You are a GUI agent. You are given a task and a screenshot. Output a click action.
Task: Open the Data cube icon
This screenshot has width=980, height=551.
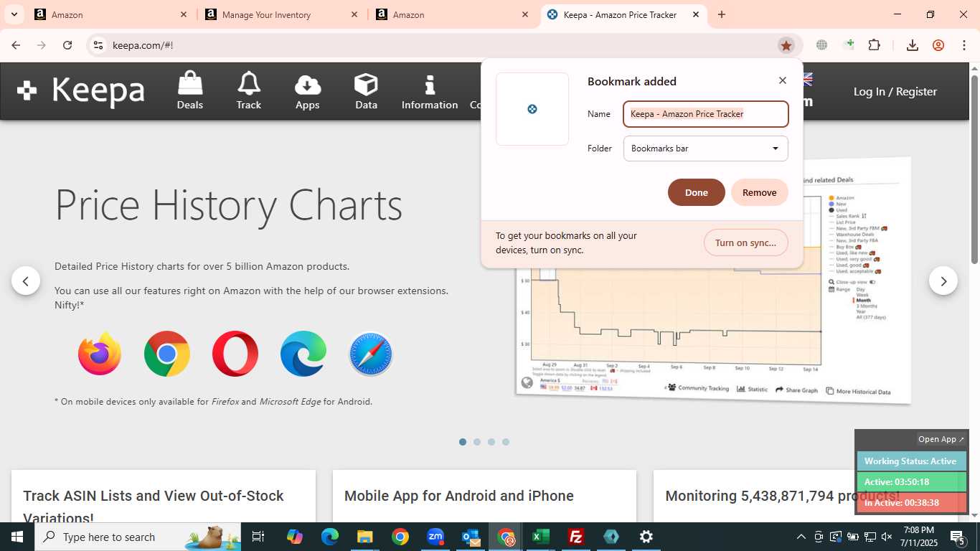point(366,91)
